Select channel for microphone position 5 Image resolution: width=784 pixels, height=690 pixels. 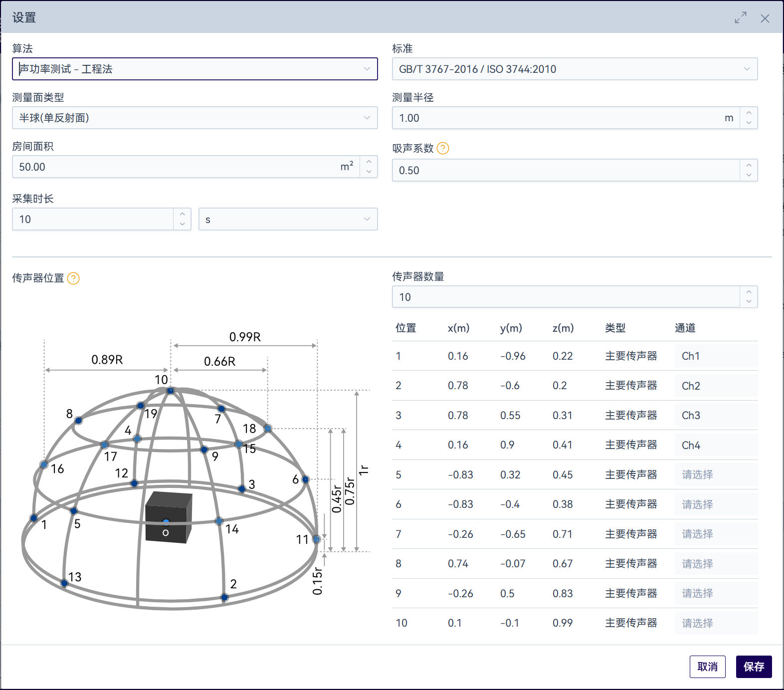(716, 474)
